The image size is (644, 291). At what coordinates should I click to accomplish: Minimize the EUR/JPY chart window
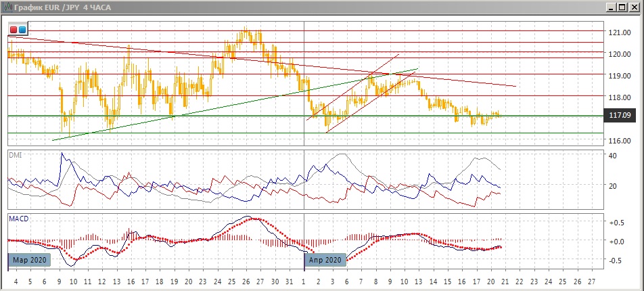pyautogui.click(x=612, y=7)
